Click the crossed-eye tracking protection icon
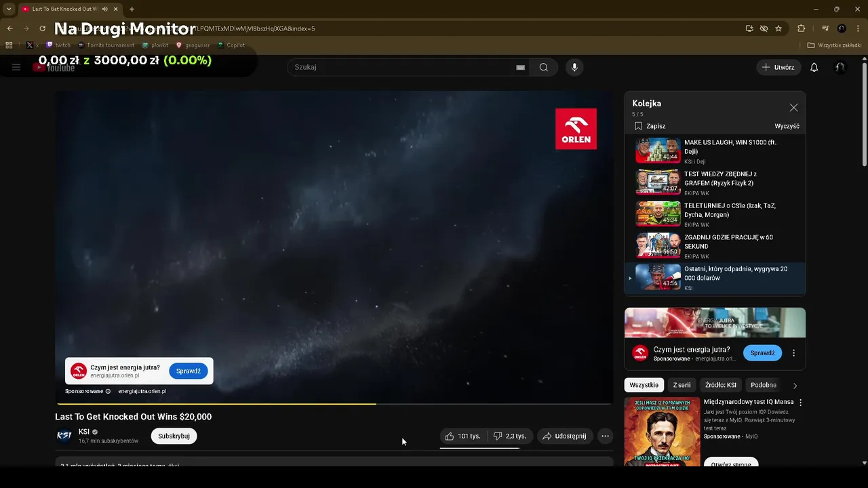 pos(764,28)
